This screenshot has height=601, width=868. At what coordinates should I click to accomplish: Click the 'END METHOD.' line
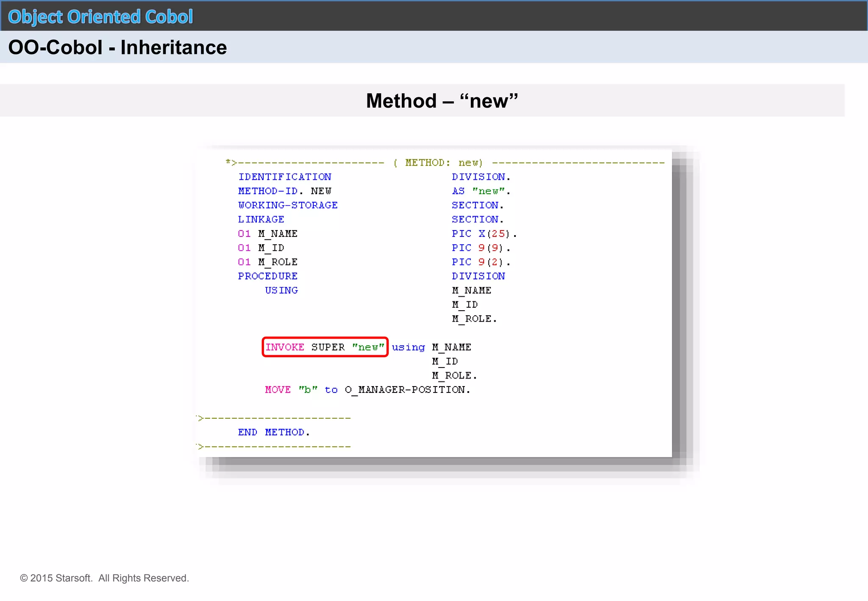click(x=274, y=432)
